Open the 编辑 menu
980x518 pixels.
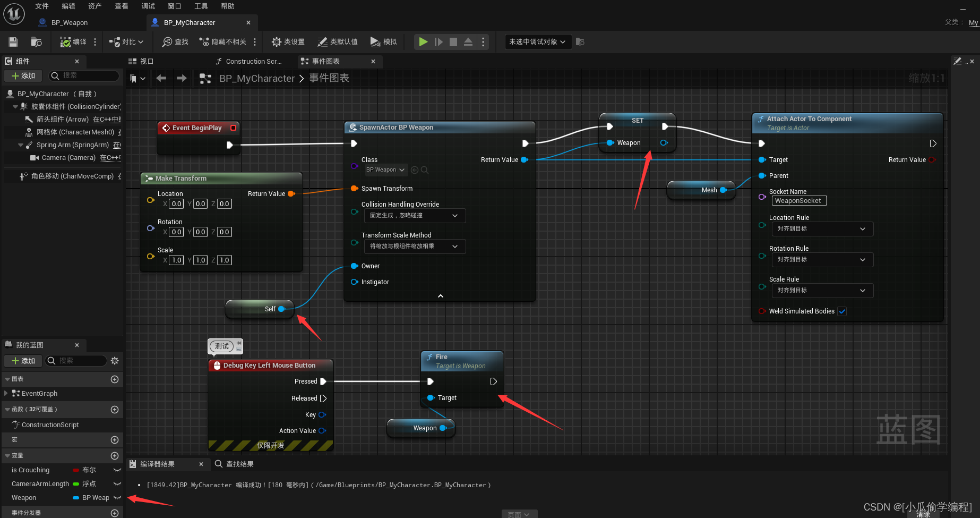[x=68, y=6]
